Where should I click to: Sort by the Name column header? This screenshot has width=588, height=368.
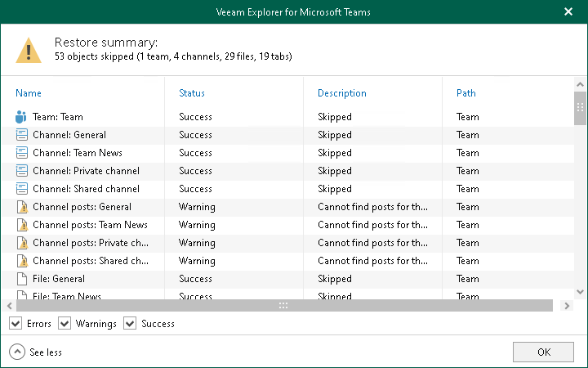click(x=29, y=93)
